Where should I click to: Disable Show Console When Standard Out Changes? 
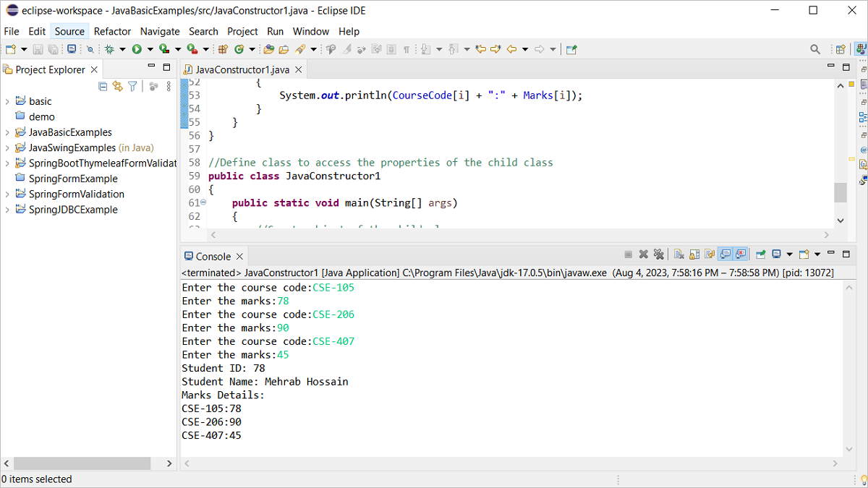tap(726, 254)
